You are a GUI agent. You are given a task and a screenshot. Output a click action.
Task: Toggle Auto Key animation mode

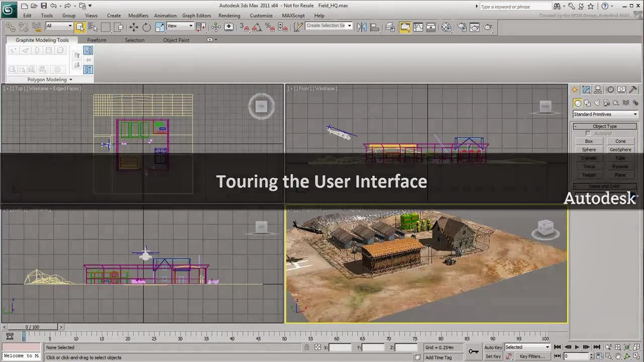tap(493, 347)
